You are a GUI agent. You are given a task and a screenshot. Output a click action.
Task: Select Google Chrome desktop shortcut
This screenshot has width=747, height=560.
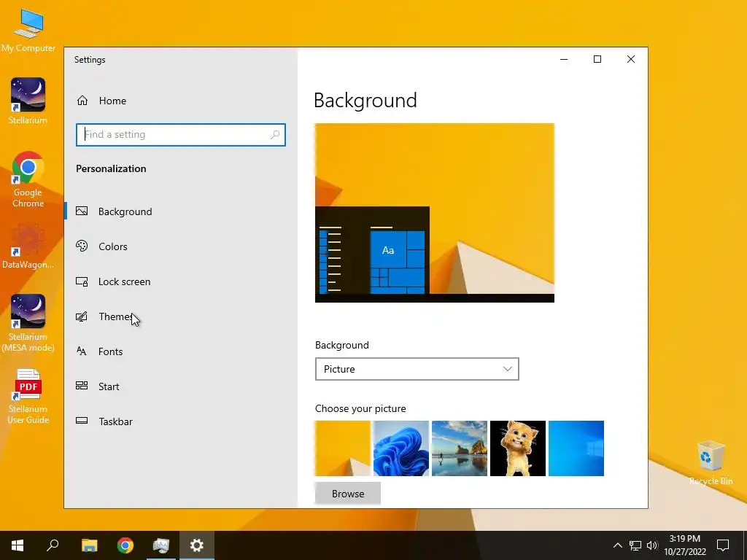pos(28,179)
